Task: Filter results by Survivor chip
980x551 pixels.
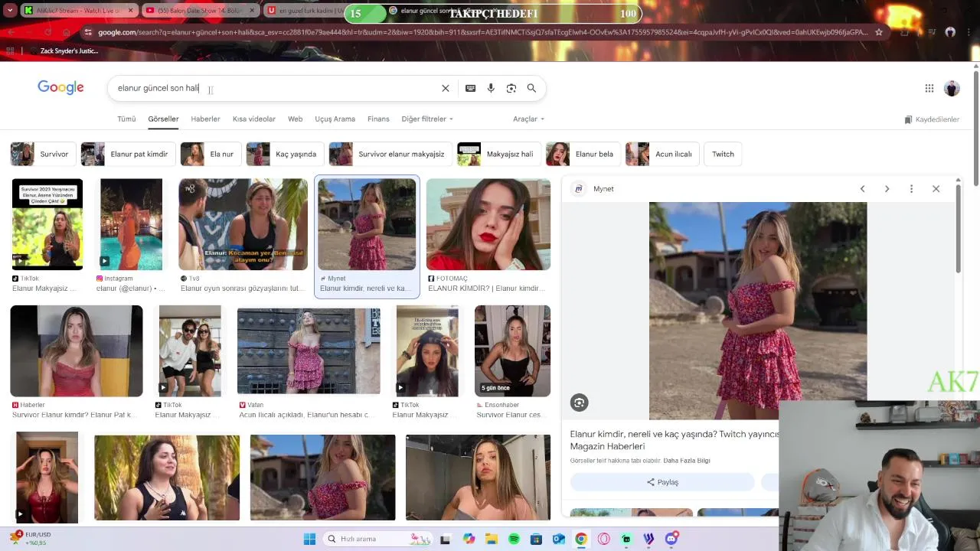Action: tap(43, 154)
